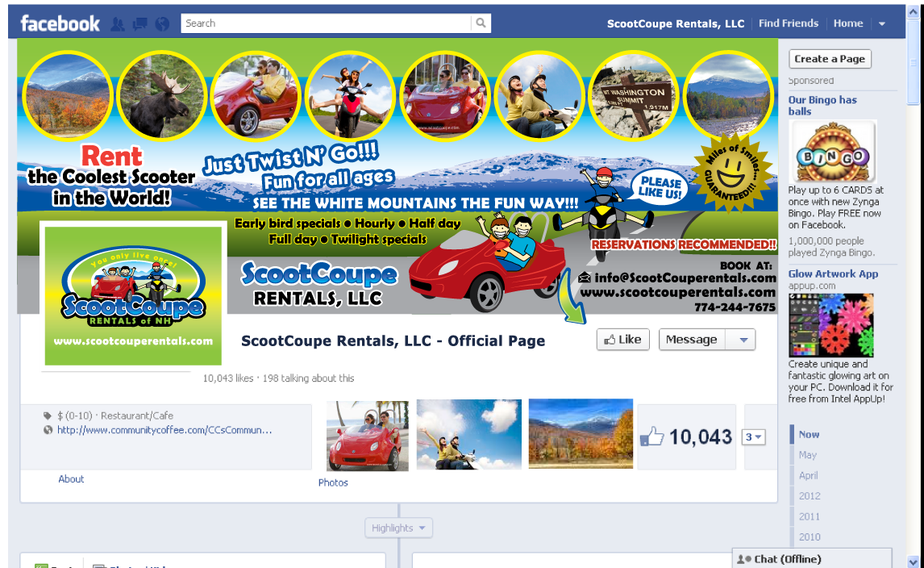Image resolution: width=924 pixels, height=568 pixels.
Task: Open the red ScootCoupe photo thumbnail
Action: [368, 436]
